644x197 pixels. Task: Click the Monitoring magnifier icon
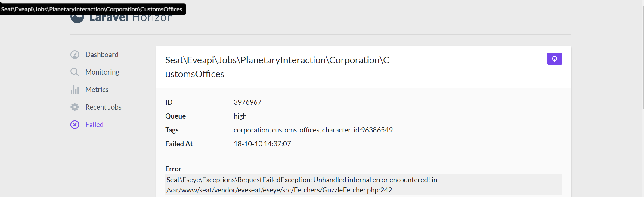(75, 72)
